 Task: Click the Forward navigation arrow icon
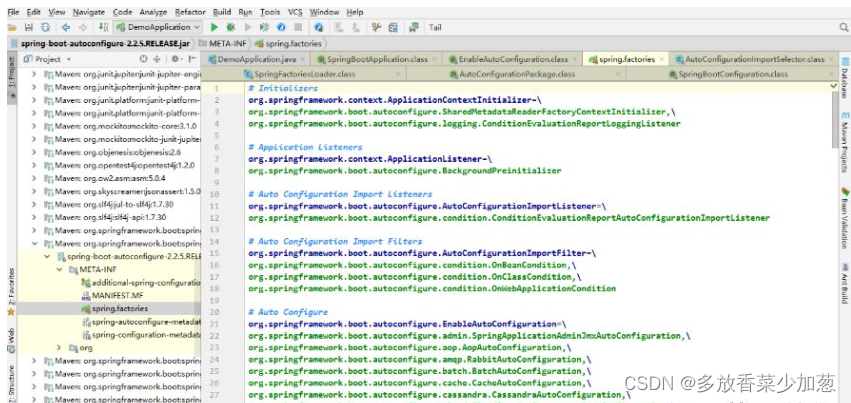pos(83,27)
